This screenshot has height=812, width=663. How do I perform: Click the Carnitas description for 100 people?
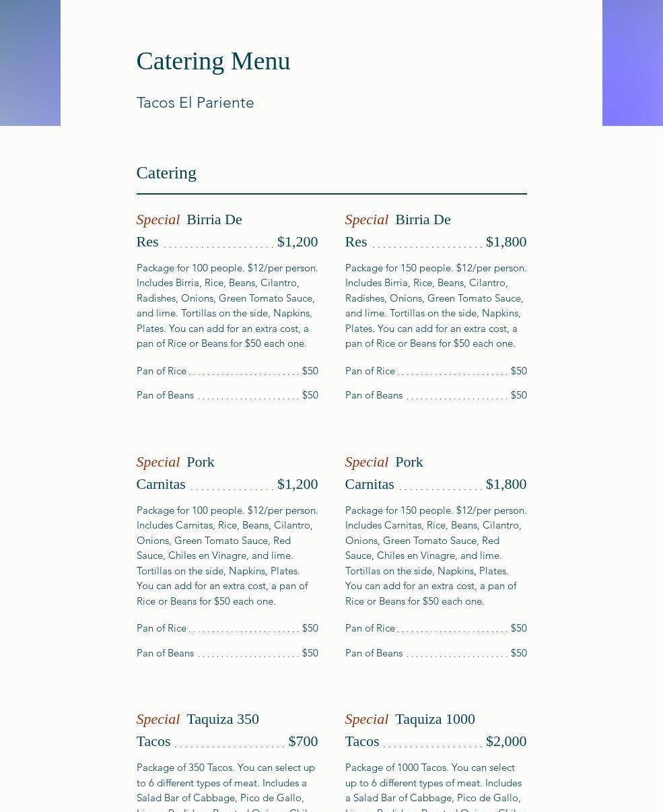click(227, 555)
